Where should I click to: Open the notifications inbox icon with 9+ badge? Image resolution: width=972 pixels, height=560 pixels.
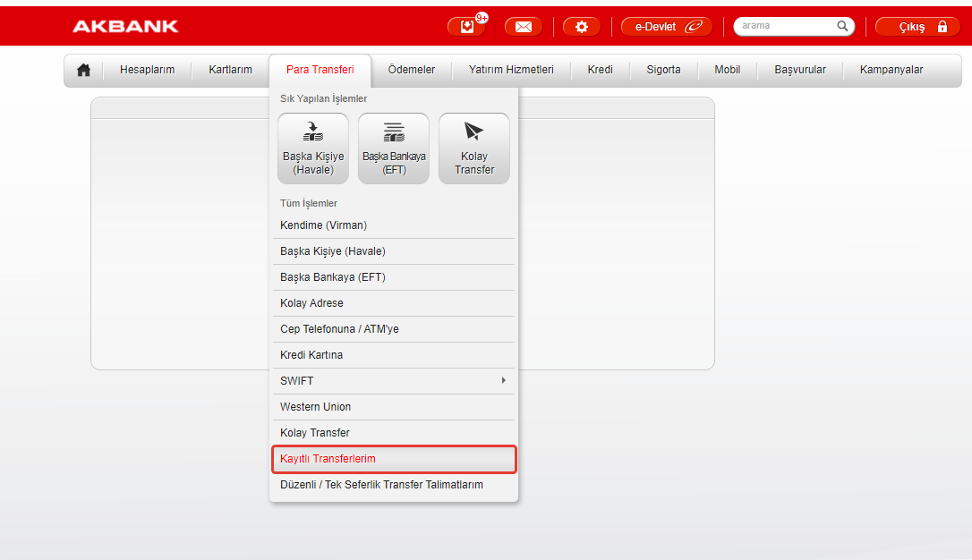click(467, 27)
